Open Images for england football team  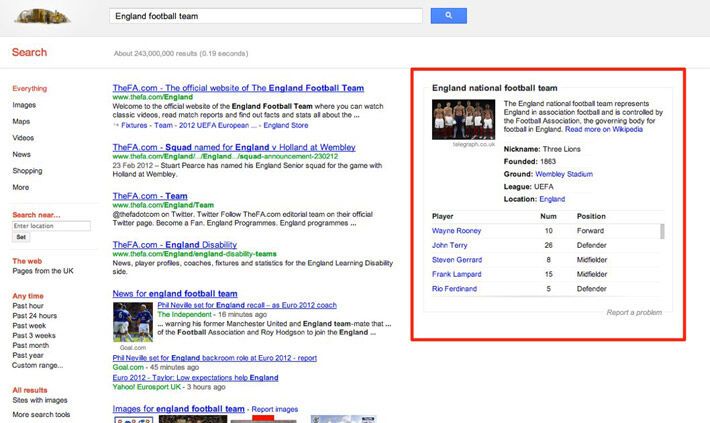[x=178, y=409]
